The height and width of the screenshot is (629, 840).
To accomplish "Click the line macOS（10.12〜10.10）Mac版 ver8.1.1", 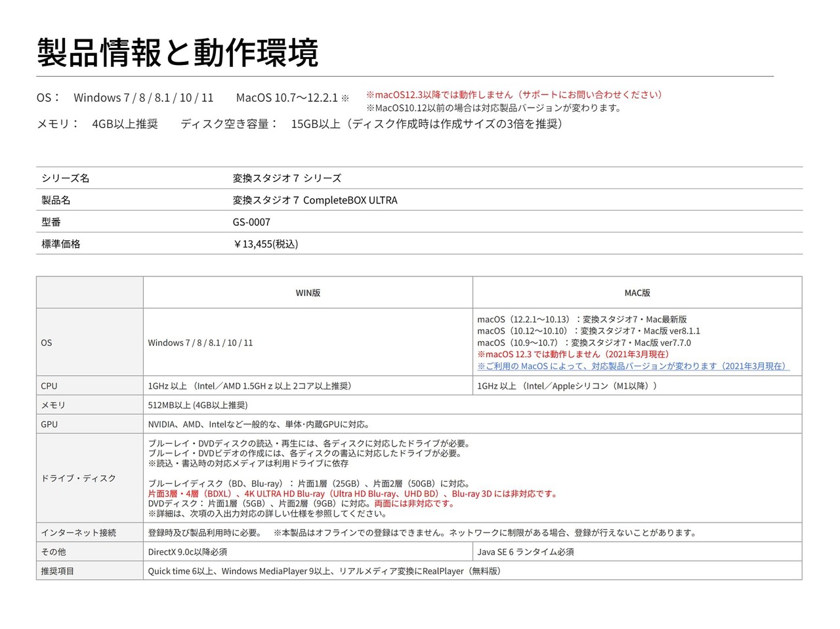I will (589, 331).
